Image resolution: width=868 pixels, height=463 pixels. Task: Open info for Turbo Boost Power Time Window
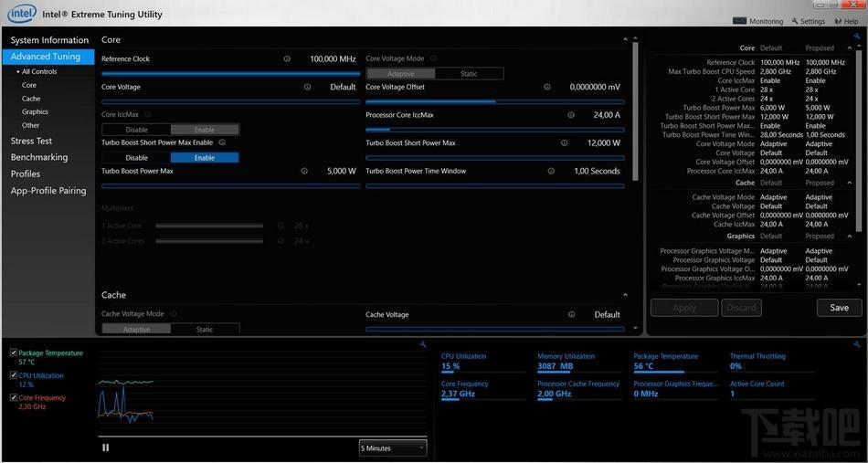point(550,171)
